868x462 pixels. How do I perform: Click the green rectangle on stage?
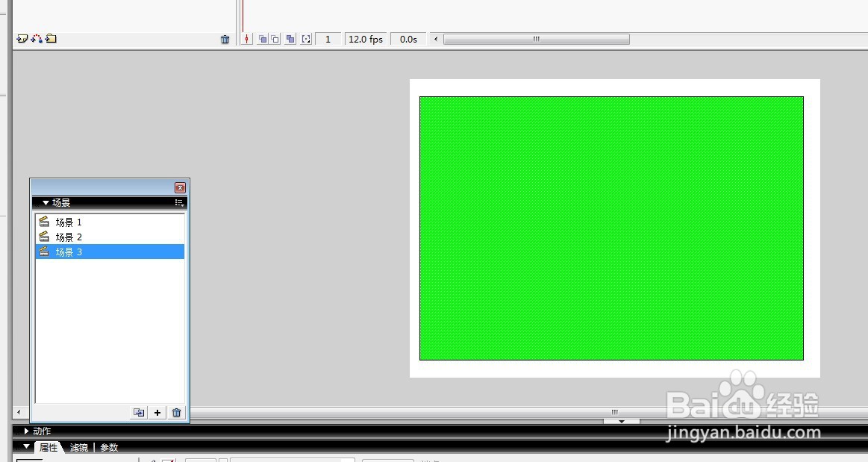pos(611,228)
